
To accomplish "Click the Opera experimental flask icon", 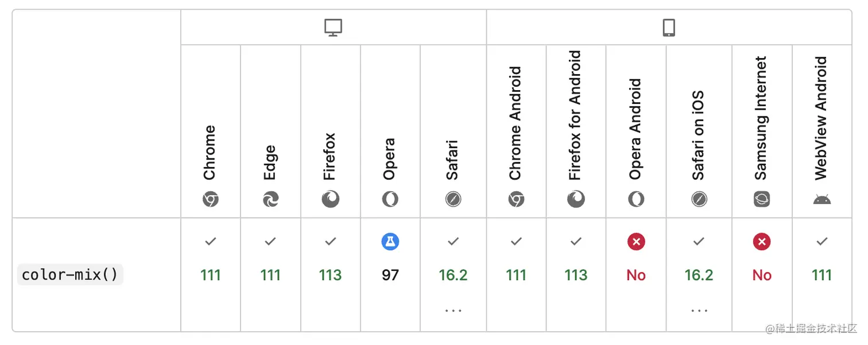I will point(390,242).
